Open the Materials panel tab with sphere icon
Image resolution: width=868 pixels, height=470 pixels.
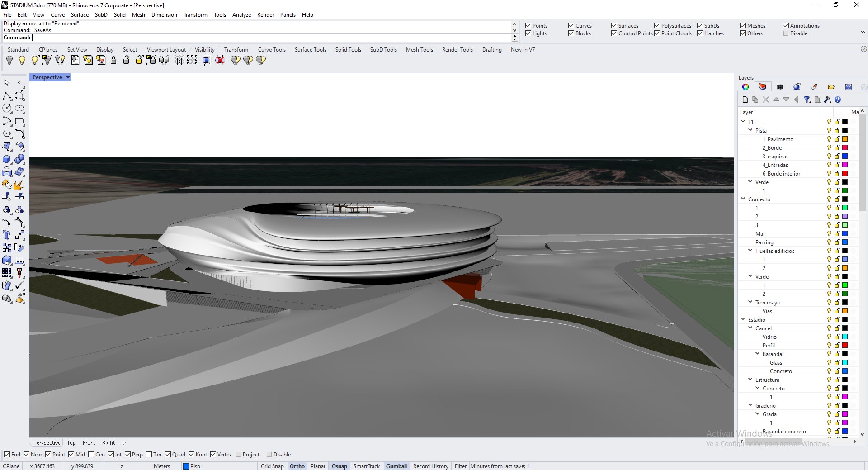797,87
